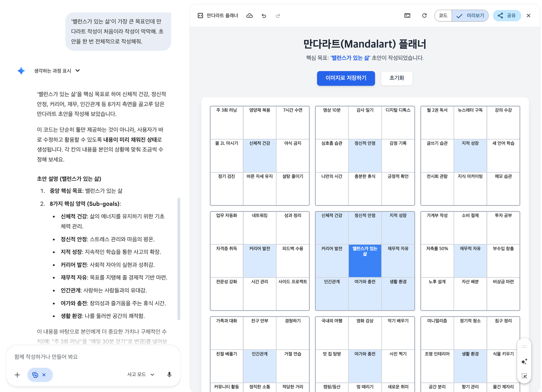The width and height of the screenshot is (542, 392).
Task: Click the 초기화 reset button
Action: (396, 78)
